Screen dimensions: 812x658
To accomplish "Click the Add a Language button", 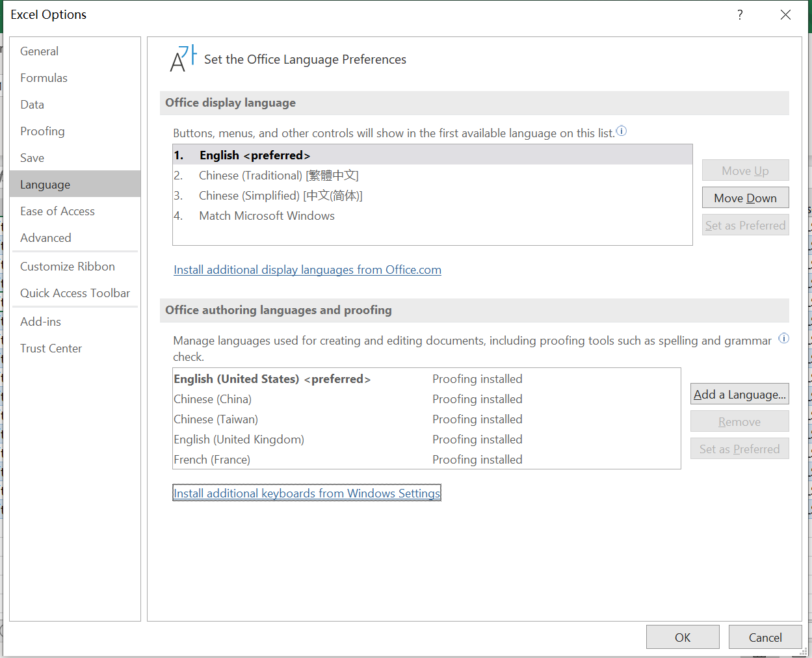I will tap(739, 394).
